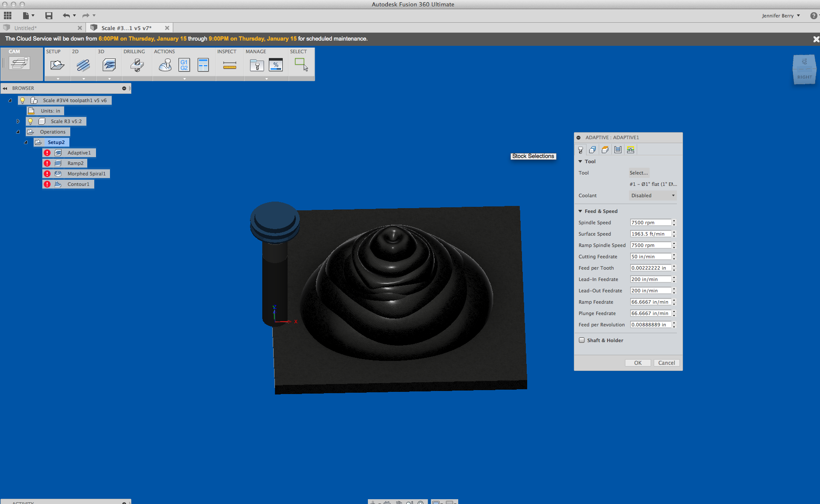Open the Task Manager percent icon
This screenshot has height=504, width=820.
276,65
